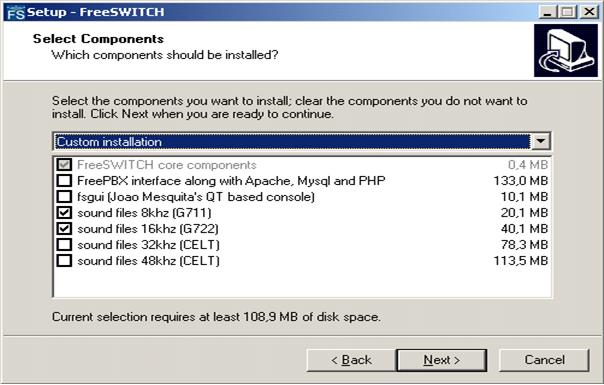Return with the Back button
Screen dimensions: 604x385
(351, 360)
